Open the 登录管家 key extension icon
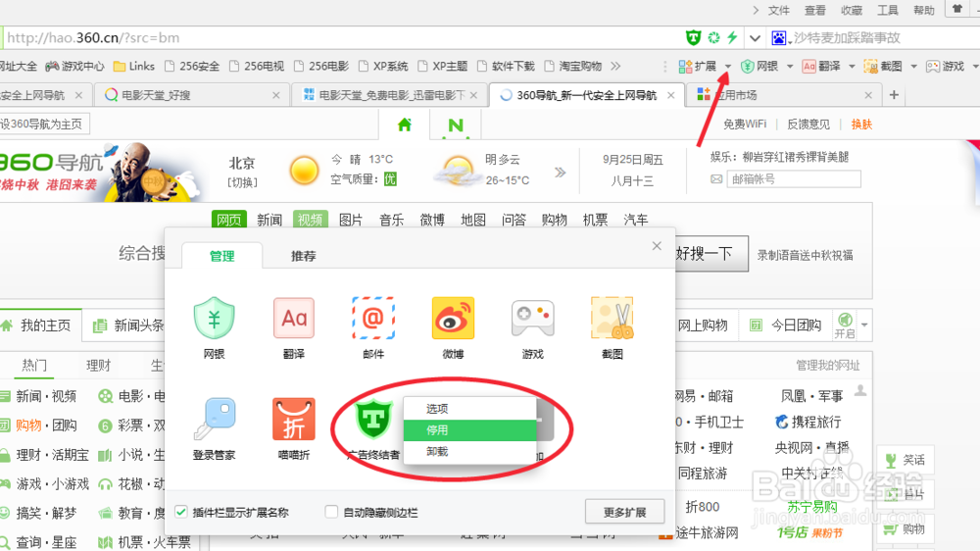Viewport: 980px width, 551px height. tap(214, 419)
